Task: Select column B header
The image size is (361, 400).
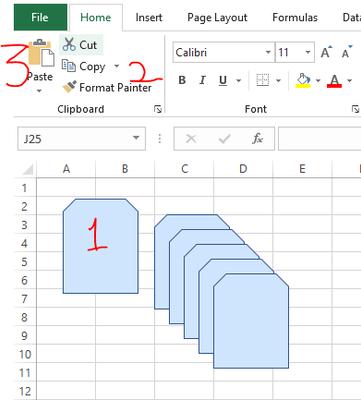Action: click(125, 169)
